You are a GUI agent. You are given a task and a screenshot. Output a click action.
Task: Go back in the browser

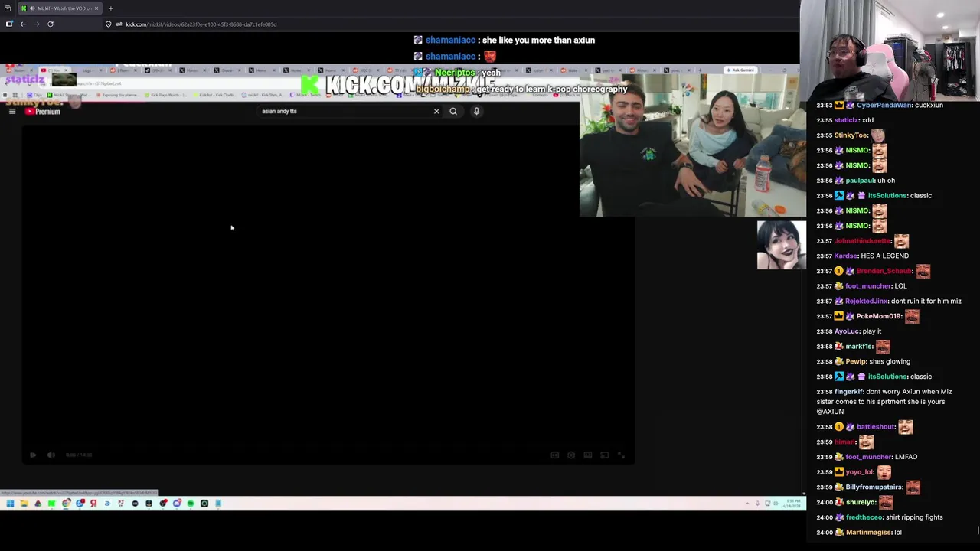pyautogui.click(x=23, y=24)
